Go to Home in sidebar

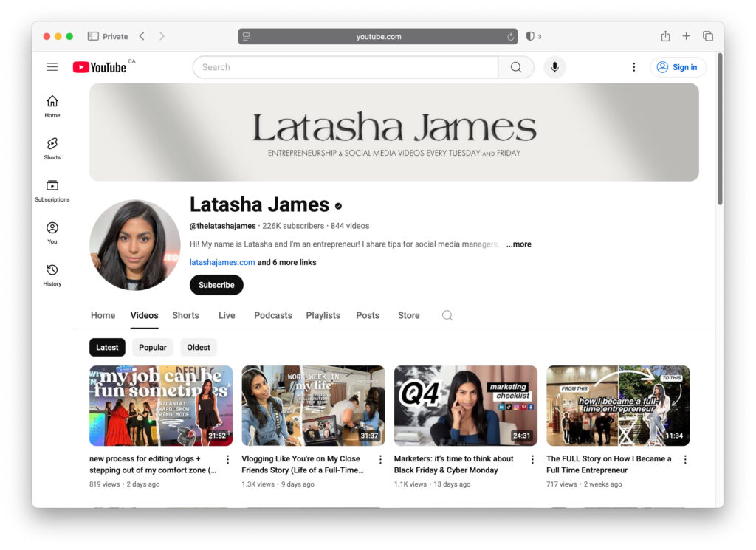[52, 106]
